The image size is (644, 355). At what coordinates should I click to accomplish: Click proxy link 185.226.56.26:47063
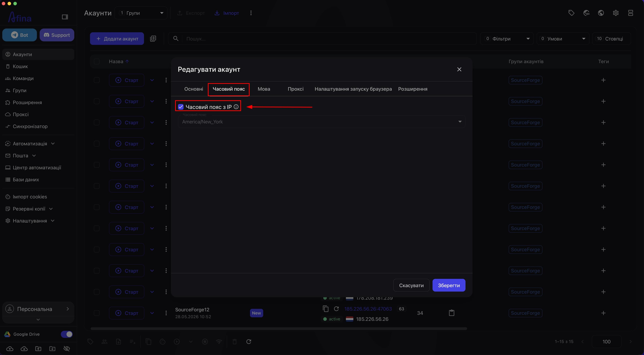368,309
